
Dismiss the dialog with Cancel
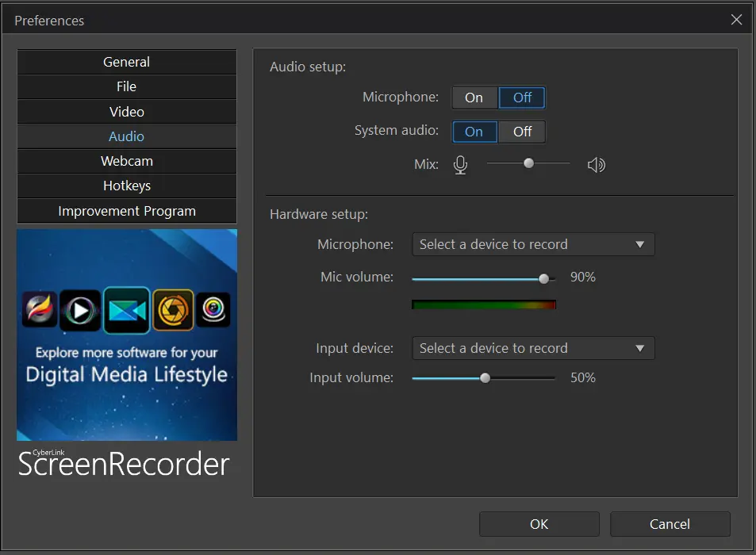point(670,524)
